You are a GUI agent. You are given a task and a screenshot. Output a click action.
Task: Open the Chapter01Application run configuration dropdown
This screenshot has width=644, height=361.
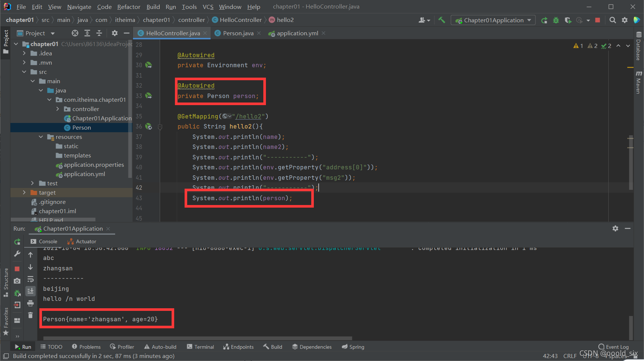click(x=493, y=20)
